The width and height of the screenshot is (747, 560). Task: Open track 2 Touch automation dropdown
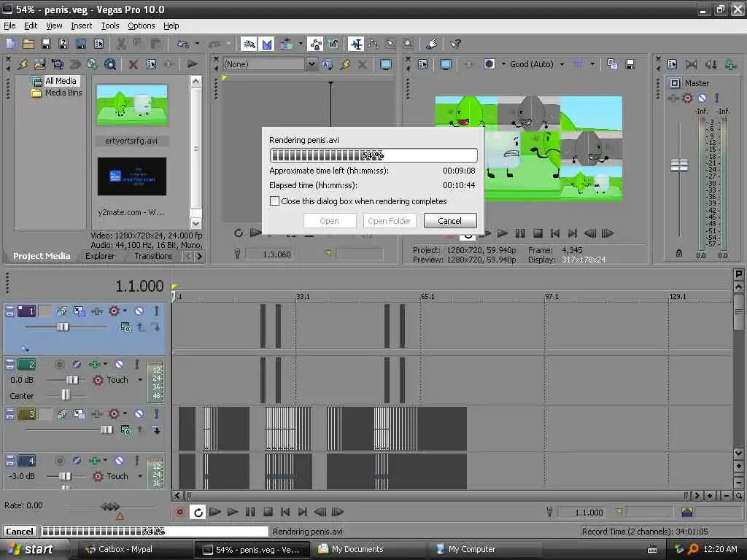140,380
